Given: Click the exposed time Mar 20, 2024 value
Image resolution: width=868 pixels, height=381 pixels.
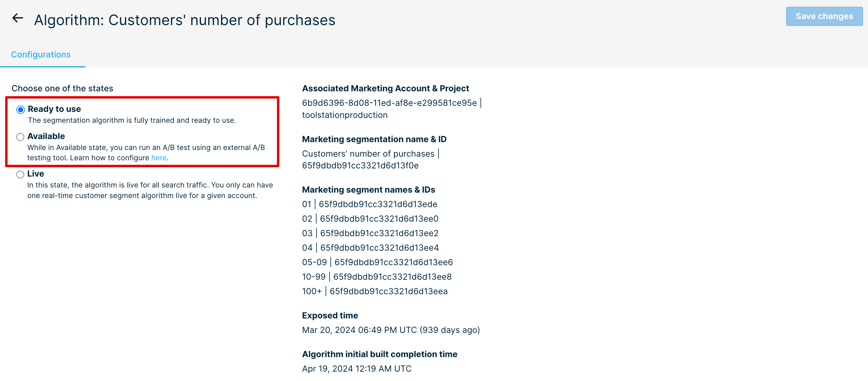Looking at the screenshot, I should pos(391,330).
